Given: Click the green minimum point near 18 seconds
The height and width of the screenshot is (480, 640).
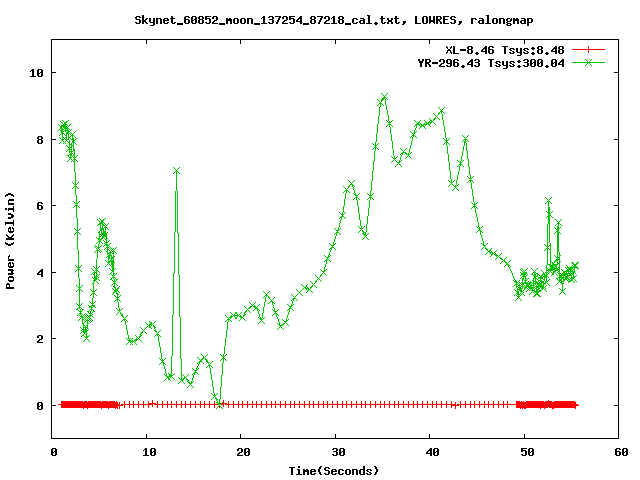Looking at the screenshot, I should (220, 404).
